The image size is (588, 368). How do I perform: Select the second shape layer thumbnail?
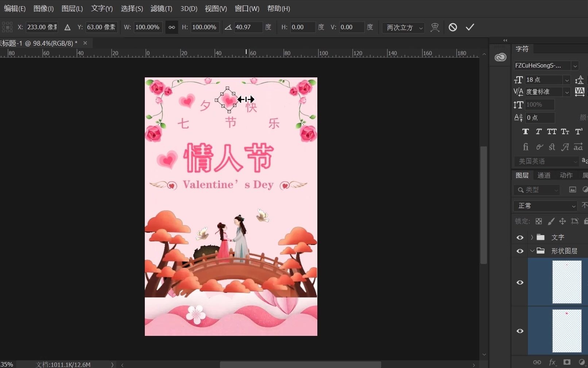point(566,331)
